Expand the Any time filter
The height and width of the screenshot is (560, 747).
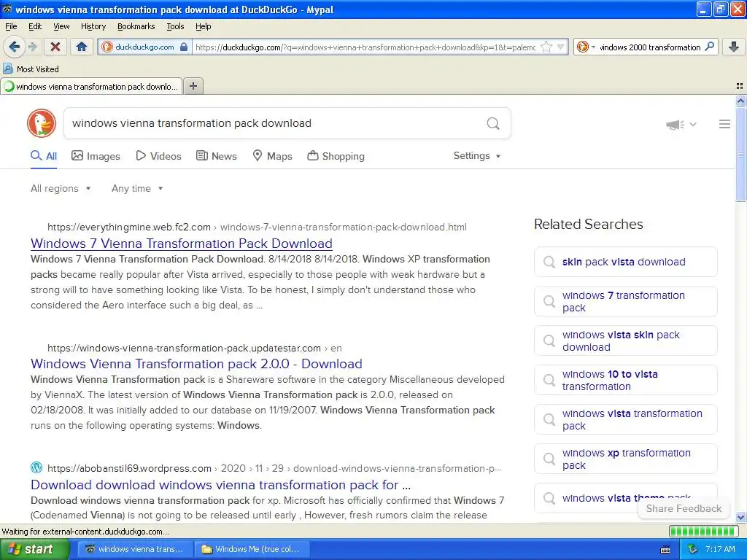tap(137, 188)
